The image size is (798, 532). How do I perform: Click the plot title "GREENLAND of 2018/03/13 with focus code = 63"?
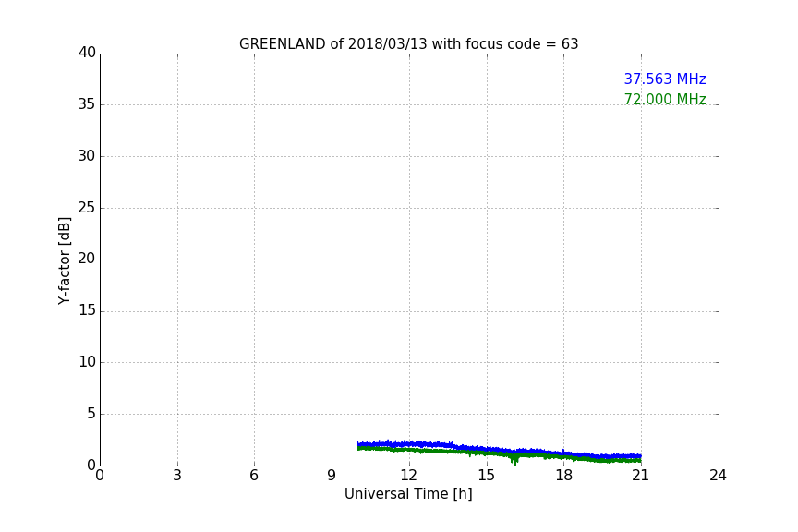[408, 44]
